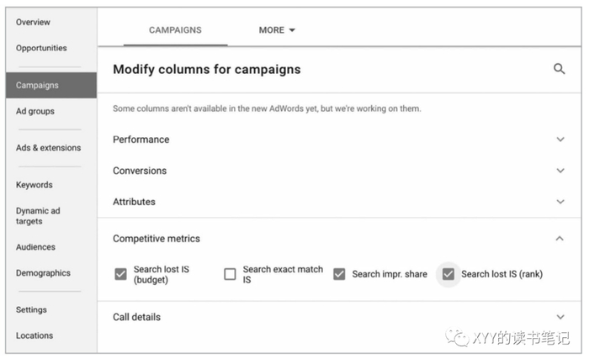Viewport: 589px width, 364px height.
Task: Expand the Performance section chevron
Action: coord(560,140)
